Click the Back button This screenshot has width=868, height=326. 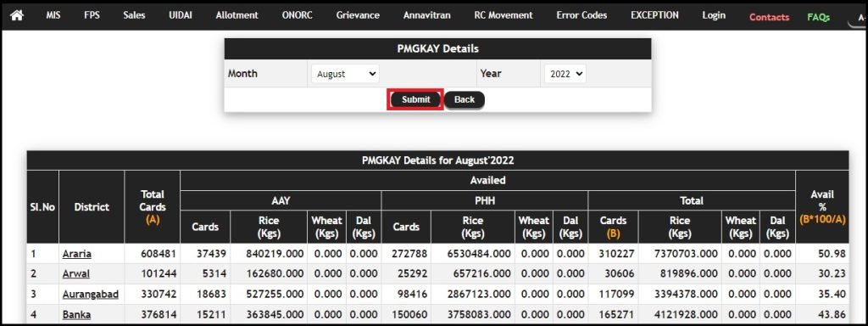click(465, 100)
